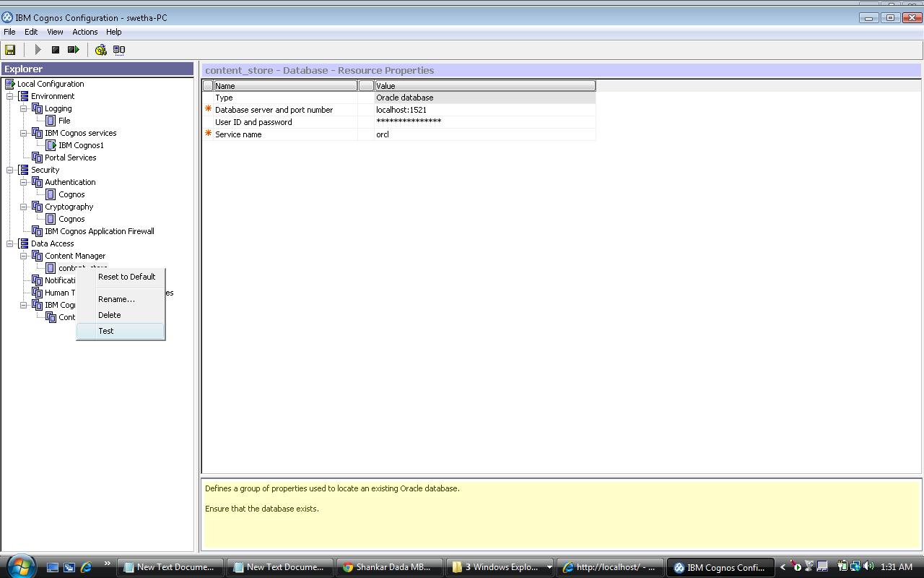Open the Help menu

[113, 32]
